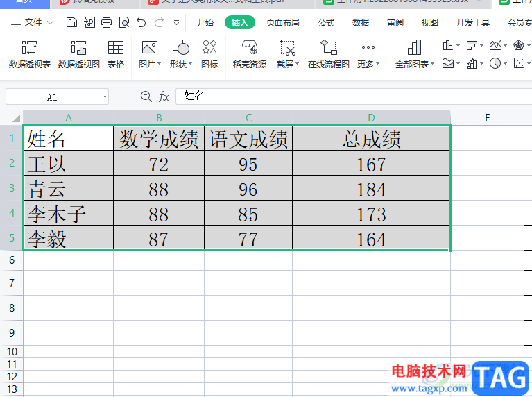Image resolution: width=532 pixels, height=397 pixels.
Task: Click the Undo arrow icon
Action: [x=141, y=22]
